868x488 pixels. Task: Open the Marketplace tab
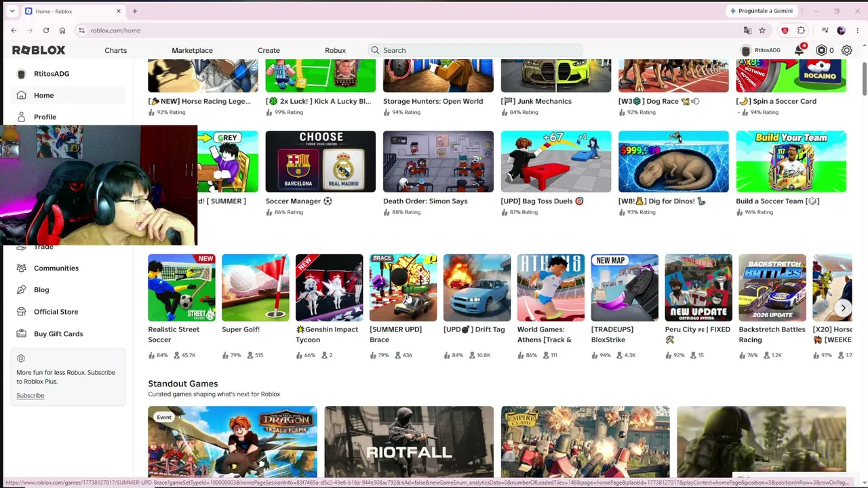coord(193,50)
